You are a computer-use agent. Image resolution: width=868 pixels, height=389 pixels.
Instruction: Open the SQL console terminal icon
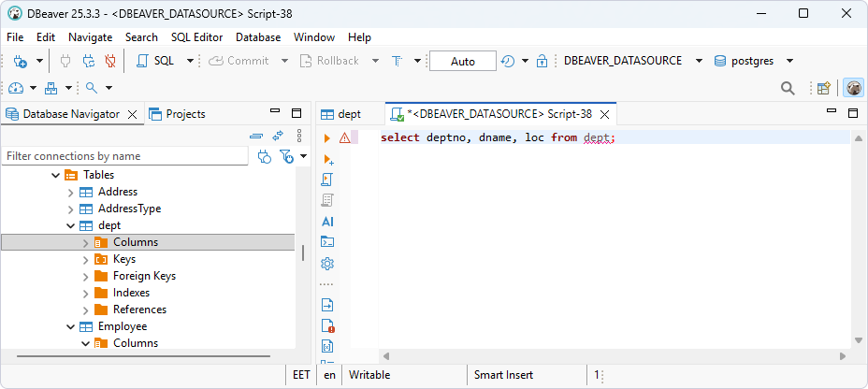click(327, 242)
